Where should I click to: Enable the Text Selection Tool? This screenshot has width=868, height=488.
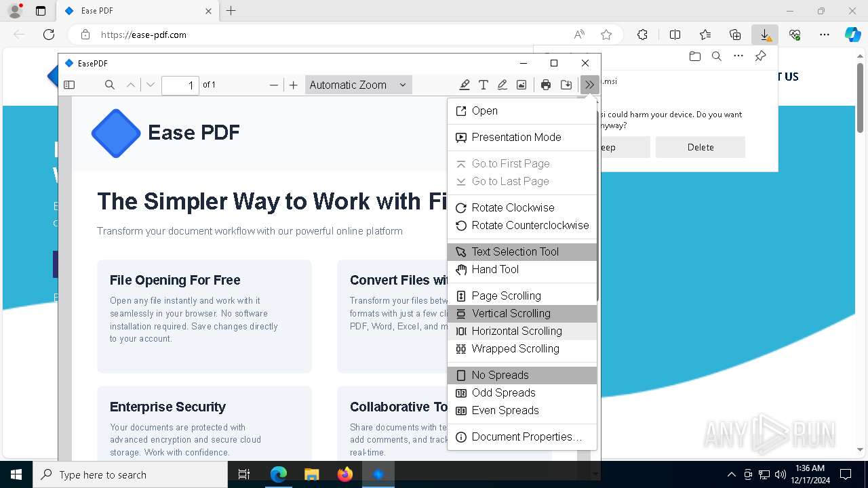click(x=522, y=252)
